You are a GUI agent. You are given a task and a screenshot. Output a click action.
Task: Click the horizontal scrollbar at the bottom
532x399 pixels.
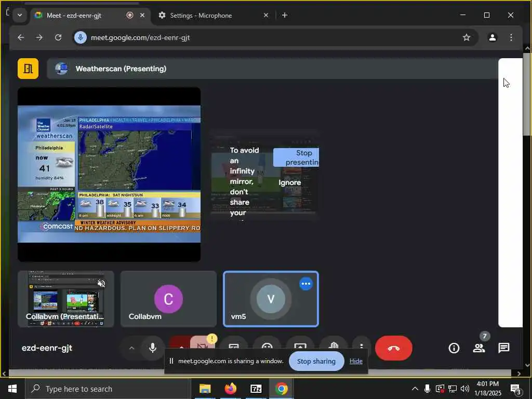point(260,373)
